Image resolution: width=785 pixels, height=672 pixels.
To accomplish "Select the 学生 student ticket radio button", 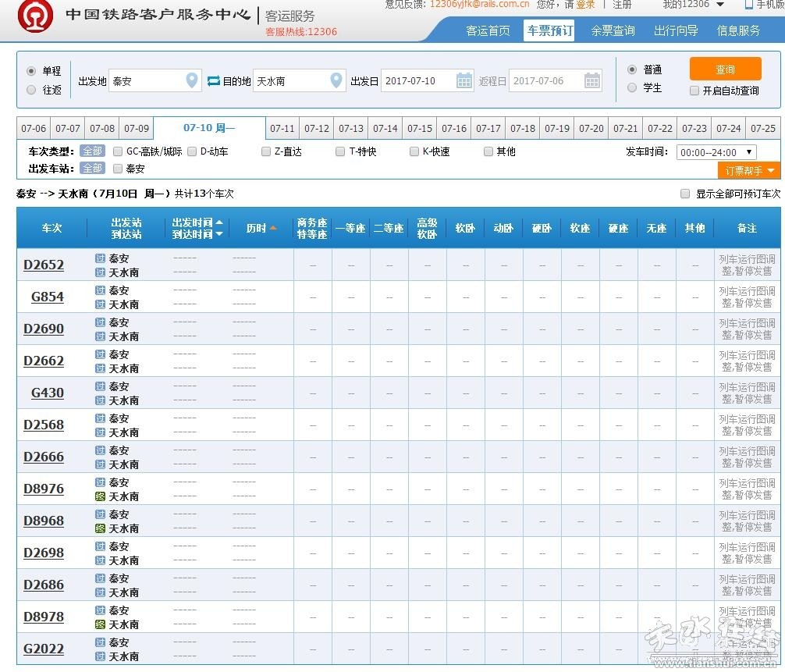I will point(632,88).
